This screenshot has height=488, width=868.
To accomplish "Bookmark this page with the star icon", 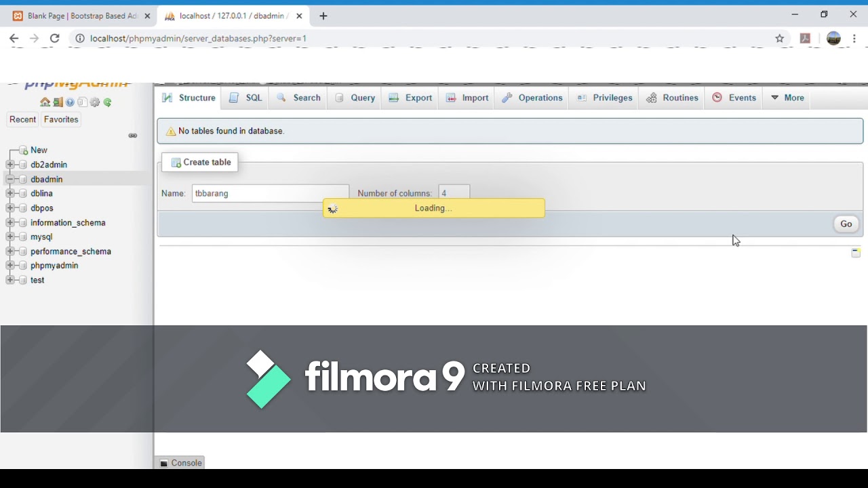I will [780, 39].
